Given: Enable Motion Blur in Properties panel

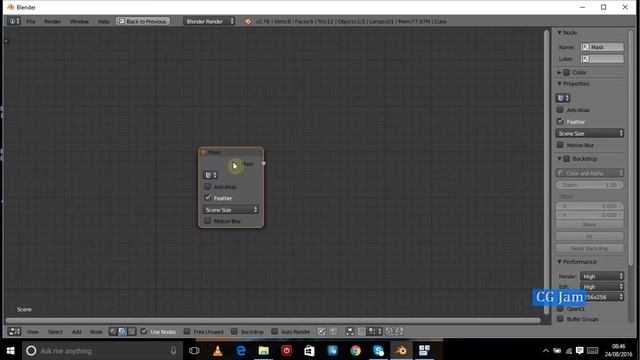Looking at the screenshot, I should pos(560,145).
